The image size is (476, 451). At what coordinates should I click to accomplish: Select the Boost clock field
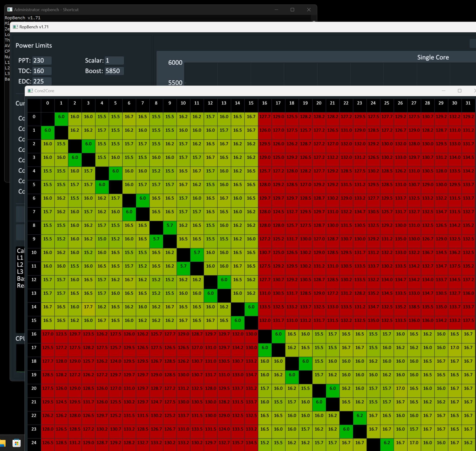point(114,71)
